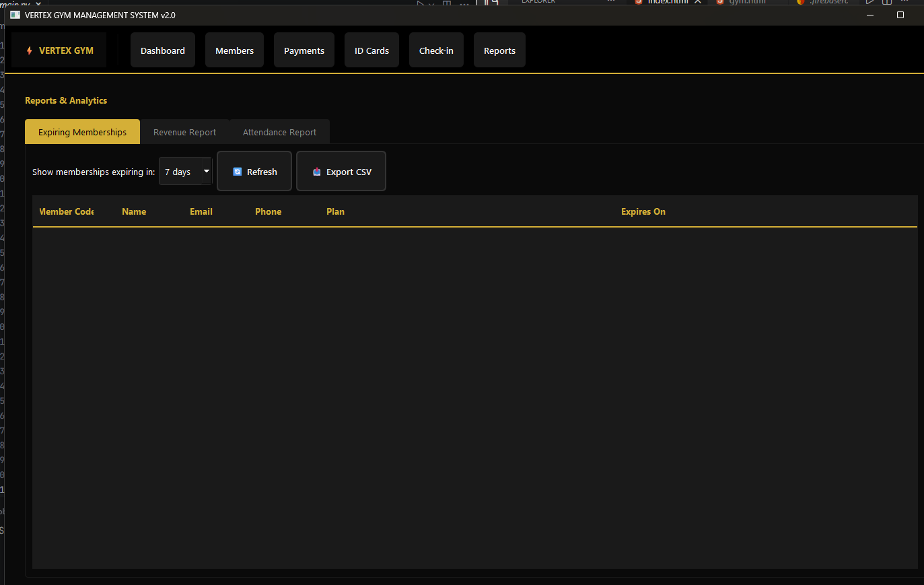The image size is (924, 585).
Task: Click the app icon in the title bar
Action: coord(15,15)
